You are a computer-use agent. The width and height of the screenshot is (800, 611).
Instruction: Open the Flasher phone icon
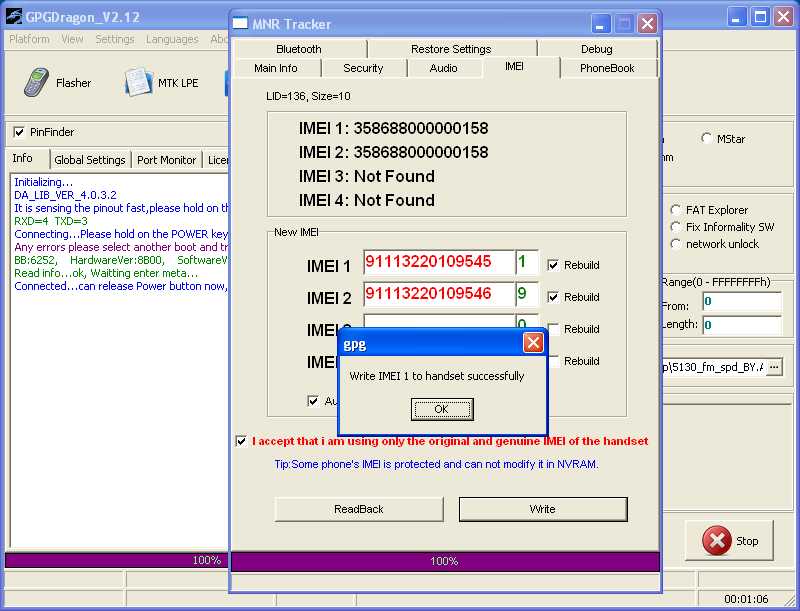pos(36,82)
